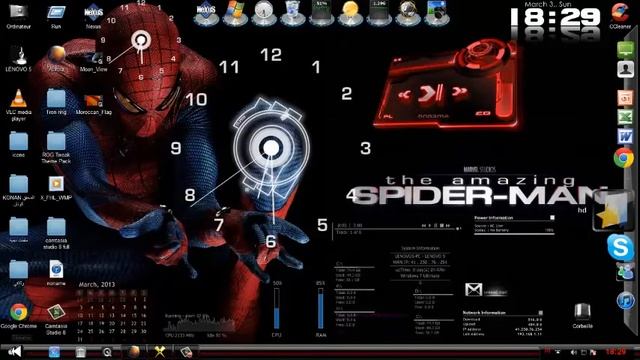The width and height of the screenshot is (640, 360).
Task: Skip to next track on red player
Action: pyautogui.click(x=460, y=92)
